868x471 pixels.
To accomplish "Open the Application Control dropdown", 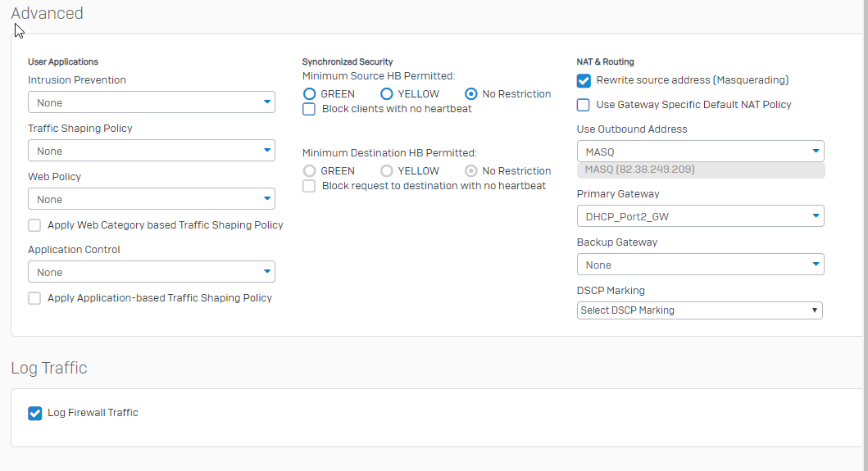I will 151,272.
